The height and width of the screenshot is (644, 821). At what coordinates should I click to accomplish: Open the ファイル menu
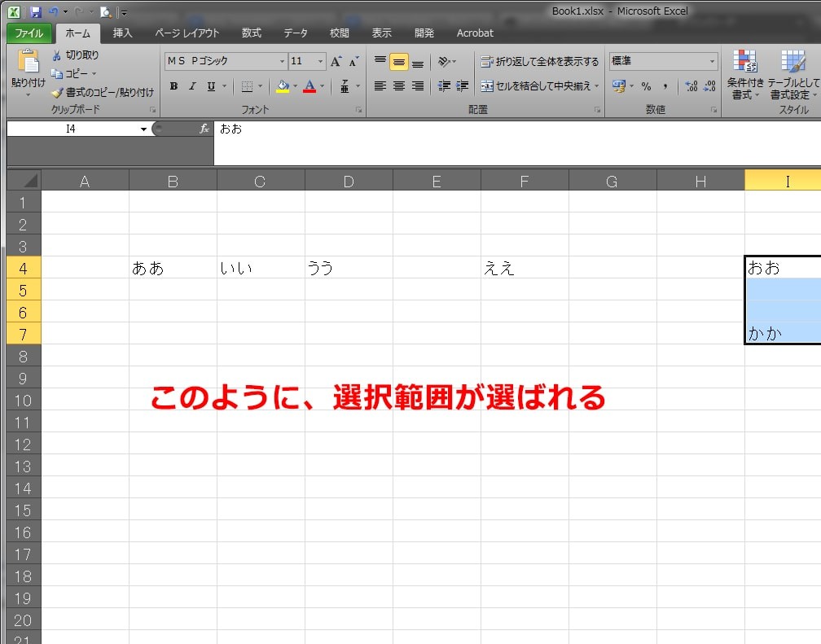(x=30, y=33)
